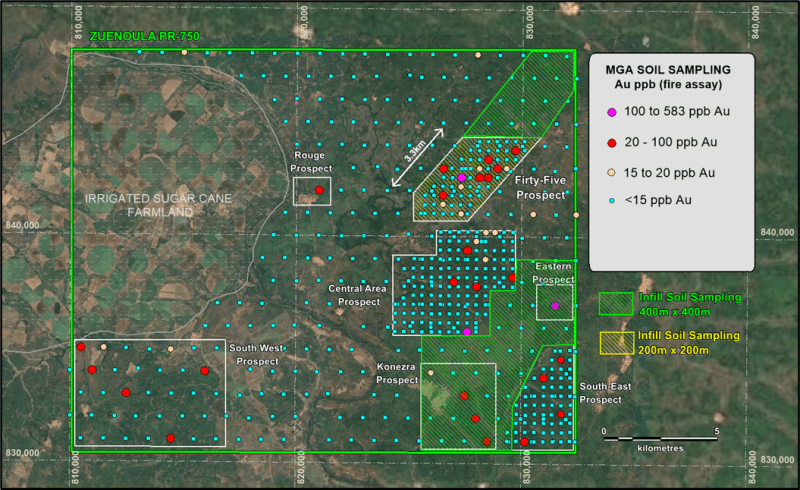This screenshot has width=800, height=490.
Task: Click the red 20 - 100 ppb legend dot
Action: (611, 143)
